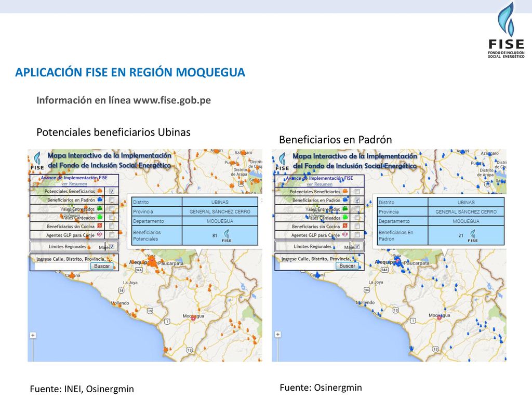This screenshot has height=399, width=532.
Task: Click Agentes GLP para Canje icon in Padrón map legend
Action: click(345, 234)
